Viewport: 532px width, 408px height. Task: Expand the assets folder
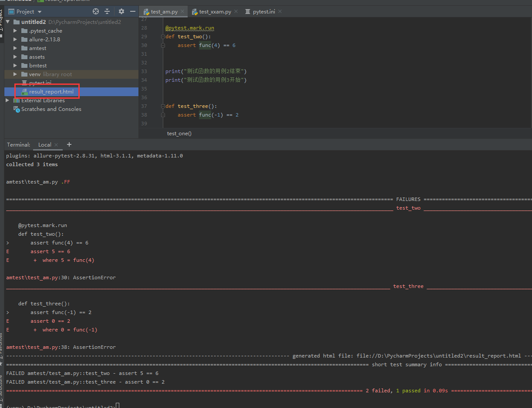(15, 57)
